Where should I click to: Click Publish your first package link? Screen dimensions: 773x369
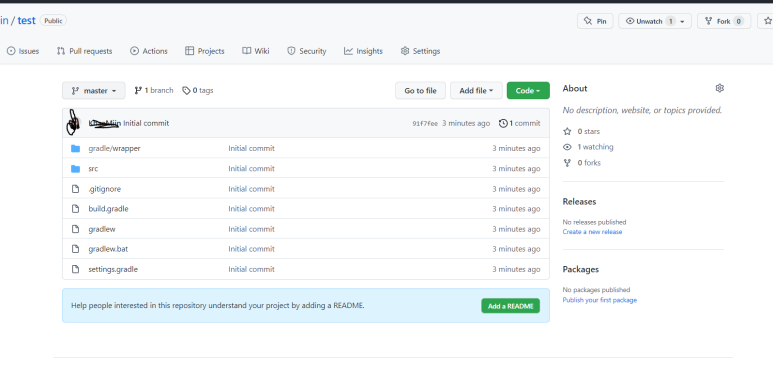point(600,300)
